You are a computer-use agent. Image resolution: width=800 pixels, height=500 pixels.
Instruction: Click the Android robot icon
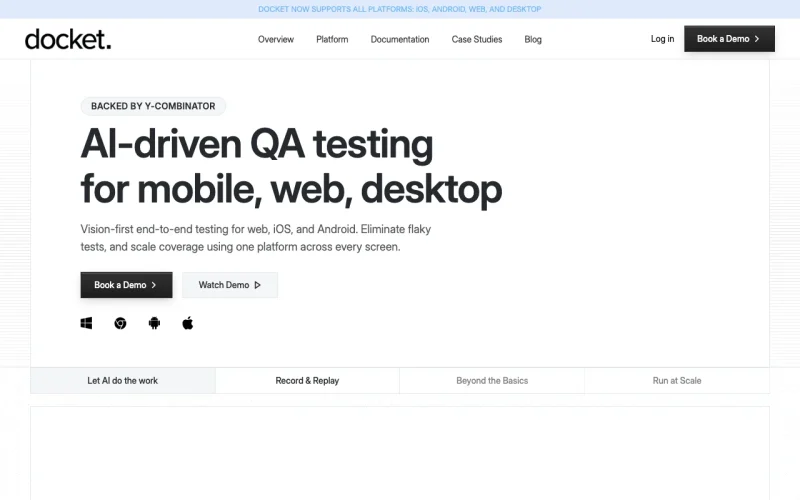(x=154, y=323)
